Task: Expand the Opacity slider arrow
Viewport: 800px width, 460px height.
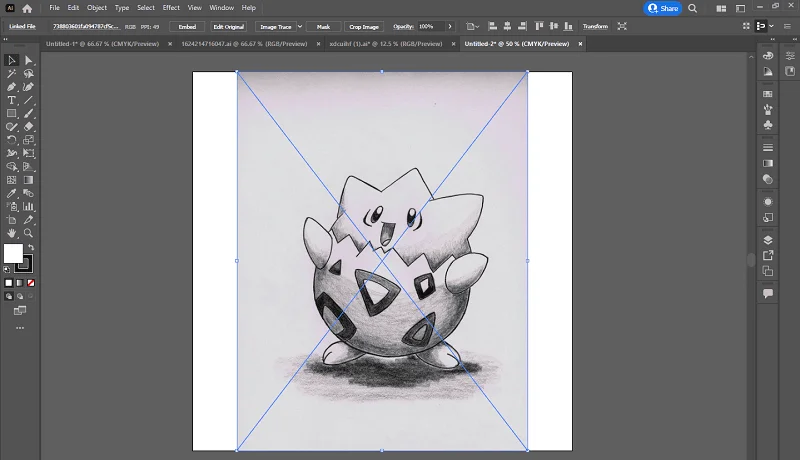Action: click(449, 27)
